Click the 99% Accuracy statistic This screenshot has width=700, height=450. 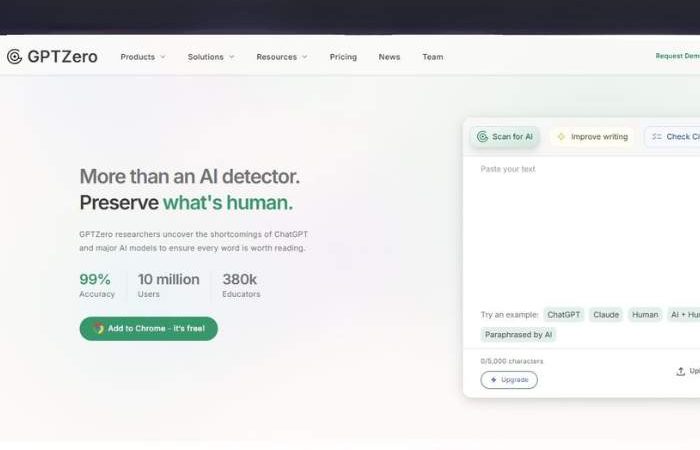97,285
